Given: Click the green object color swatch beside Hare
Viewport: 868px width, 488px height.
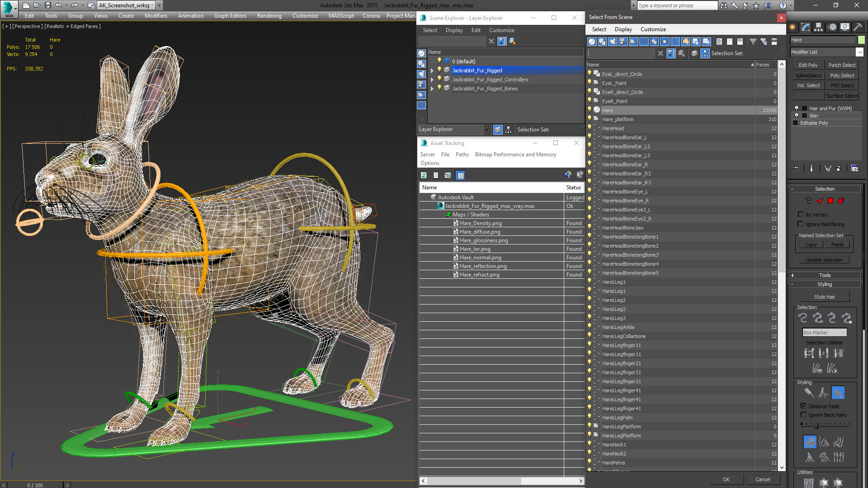Looking at the screenshot, I should (x=861, y=40).
